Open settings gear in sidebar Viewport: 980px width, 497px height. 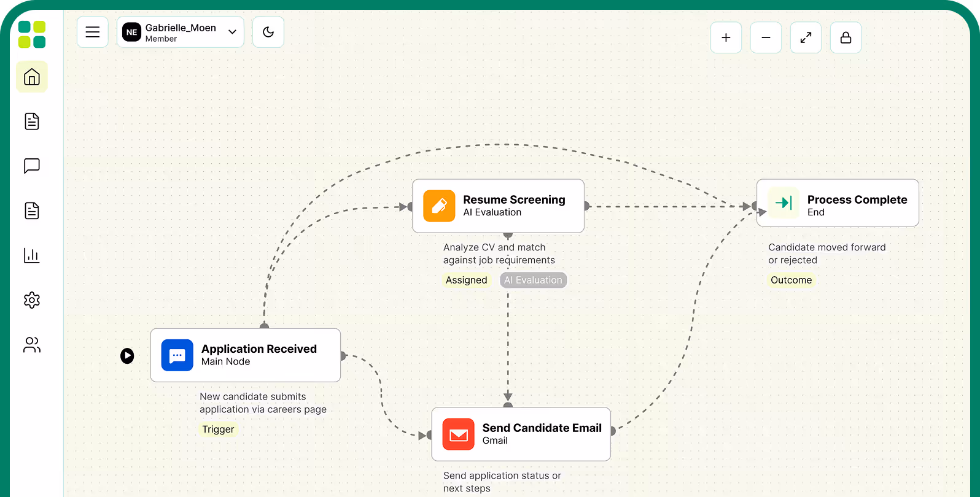(32, 300)
